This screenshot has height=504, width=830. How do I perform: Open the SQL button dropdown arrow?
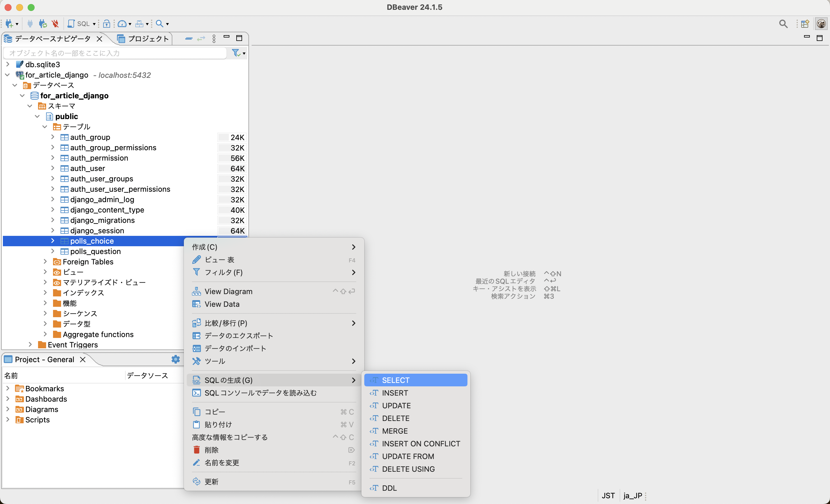coord(94,24)
